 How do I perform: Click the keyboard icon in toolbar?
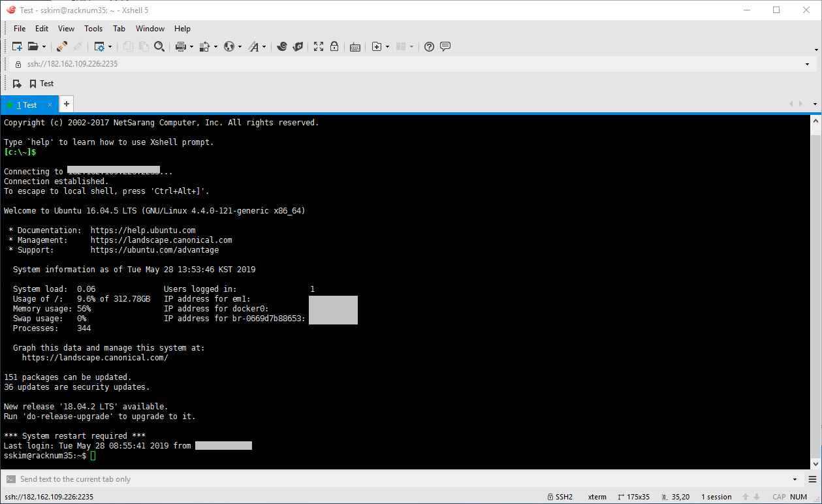coord(355,46)
